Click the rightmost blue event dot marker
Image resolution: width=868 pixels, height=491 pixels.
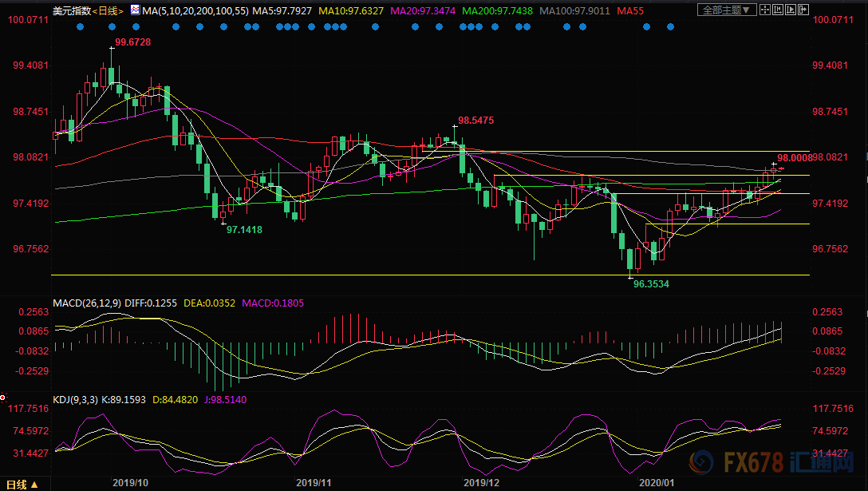(670, 26)
